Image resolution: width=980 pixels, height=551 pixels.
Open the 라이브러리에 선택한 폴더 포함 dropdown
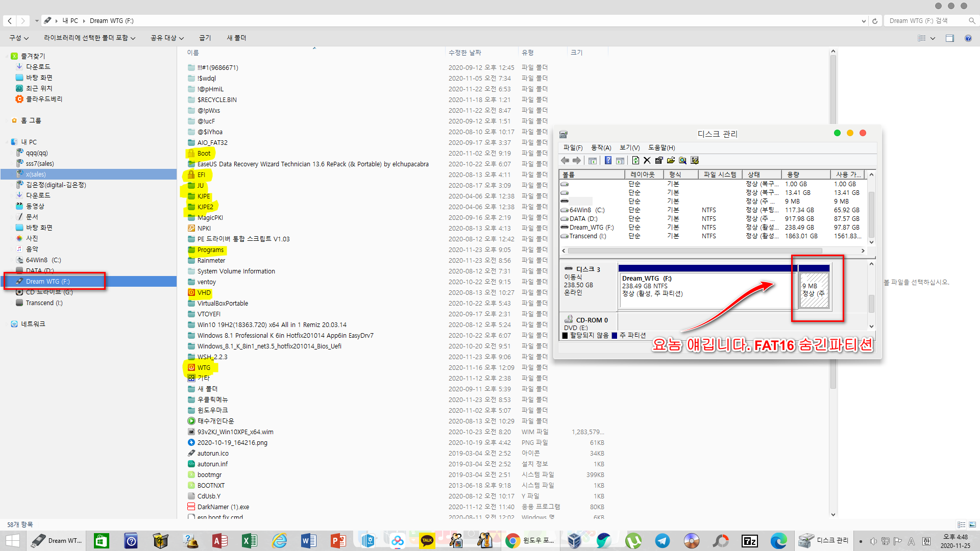tap(89, 38)
